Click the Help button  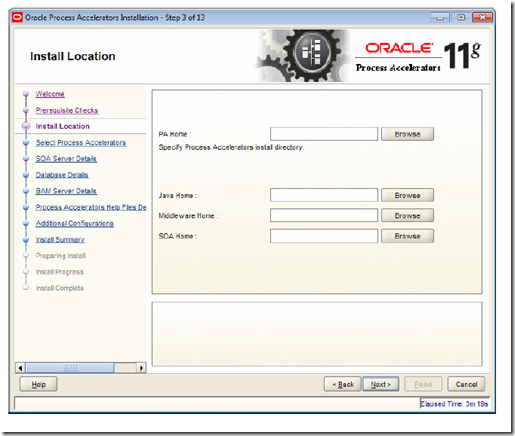(x=38, y=384)
